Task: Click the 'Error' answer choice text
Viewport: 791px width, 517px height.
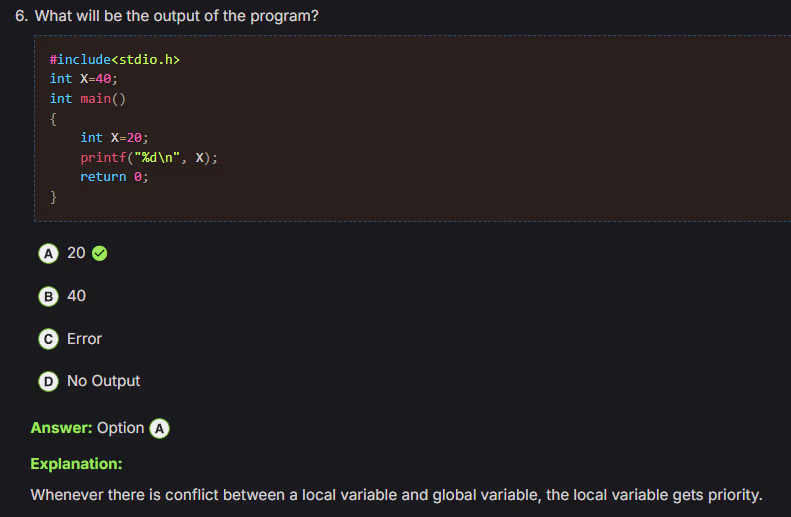Action: [x=84, y=339]
